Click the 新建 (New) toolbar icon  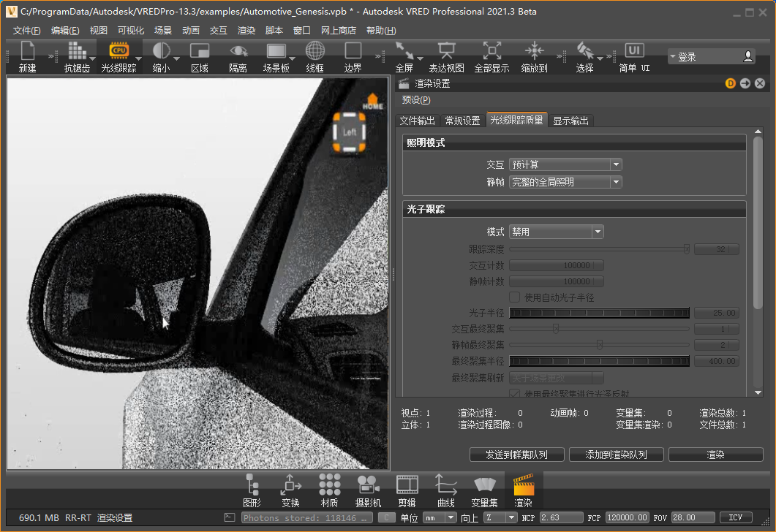pos(28,51)
